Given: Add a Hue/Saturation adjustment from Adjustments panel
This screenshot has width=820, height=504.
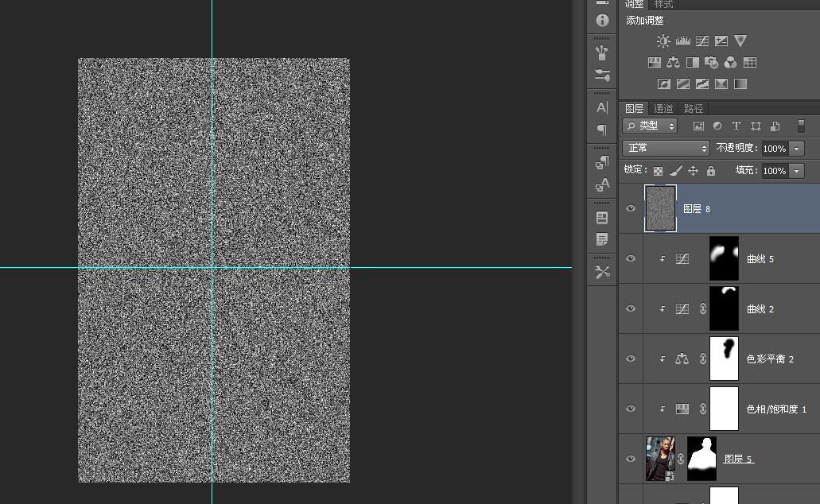Looking at the screenshot, I should pos(655,63).
